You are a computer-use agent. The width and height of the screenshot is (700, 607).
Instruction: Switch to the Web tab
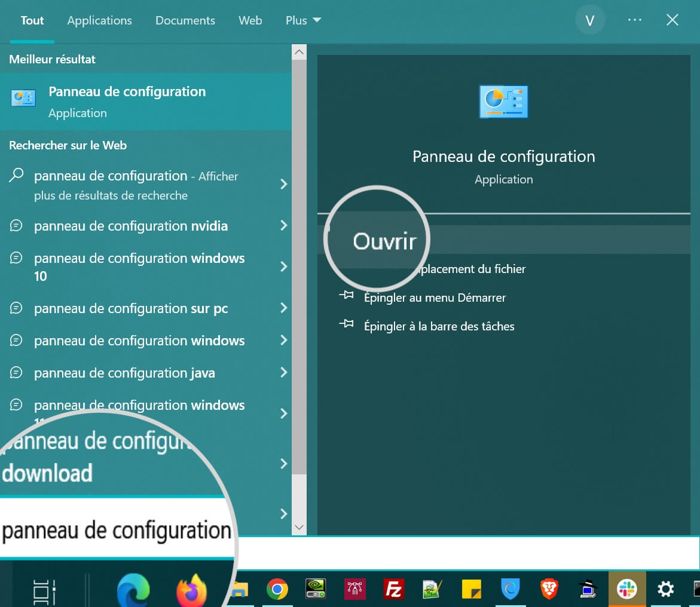coord(250,20)
